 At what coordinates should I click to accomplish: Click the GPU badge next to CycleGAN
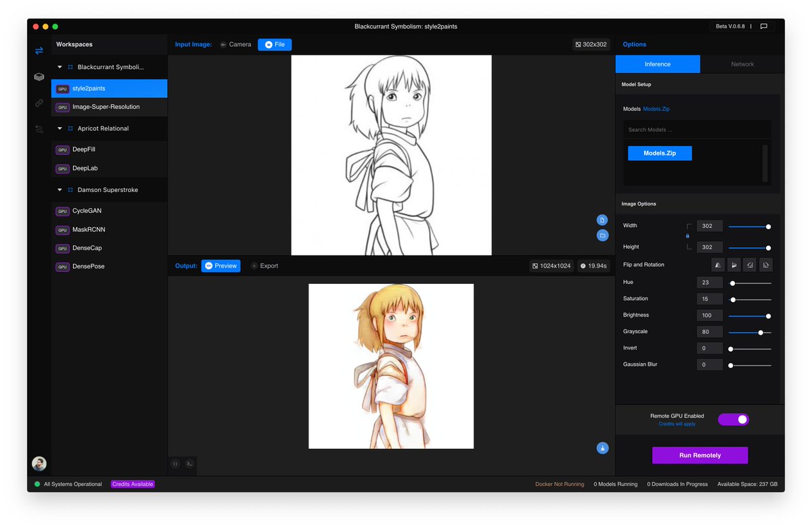(63, 212)
